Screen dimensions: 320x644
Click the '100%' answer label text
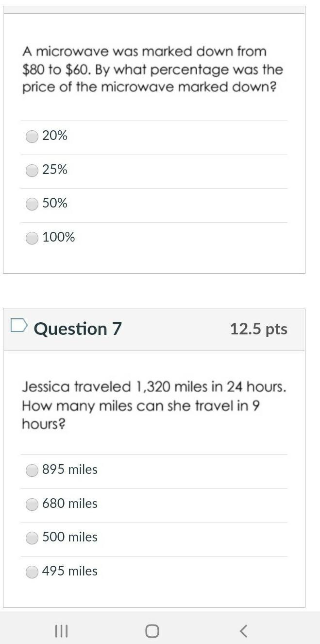click(58, 237)
